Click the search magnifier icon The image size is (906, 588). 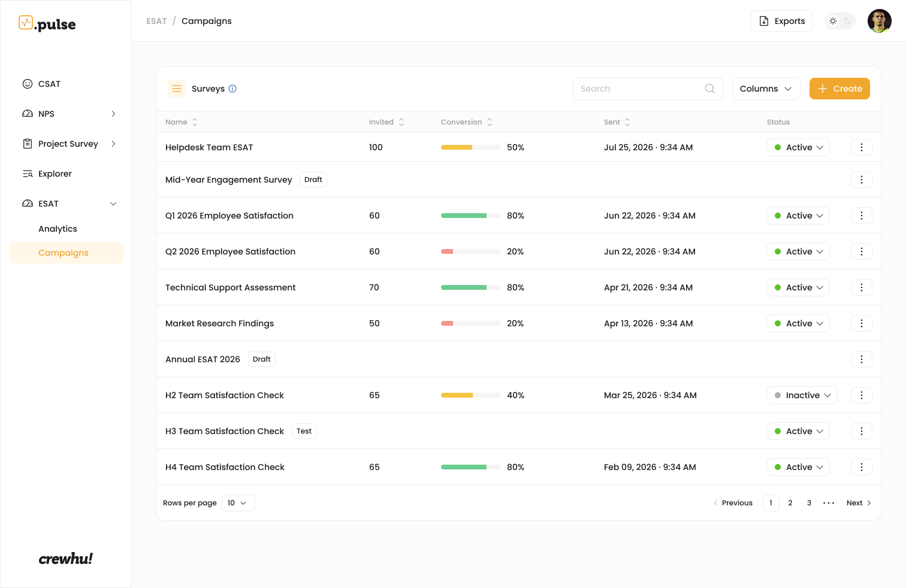click(x=710, y=89)
